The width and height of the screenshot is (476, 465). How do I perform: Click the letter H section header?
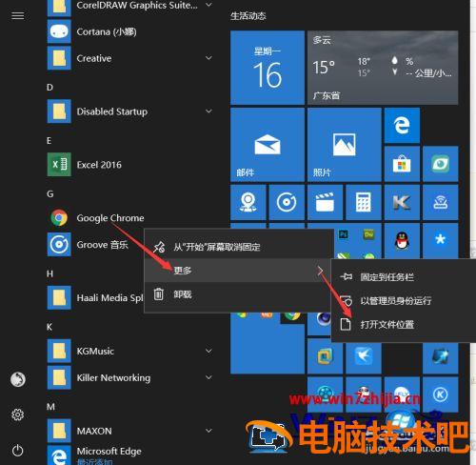pyautogui.click(x=50, y=273)
